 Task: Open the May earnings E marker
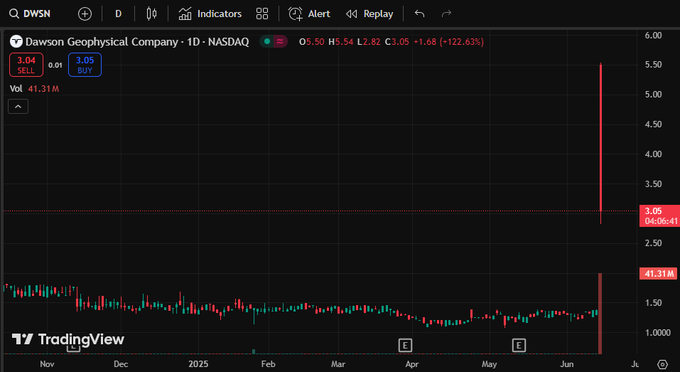[x=519, y=345]
